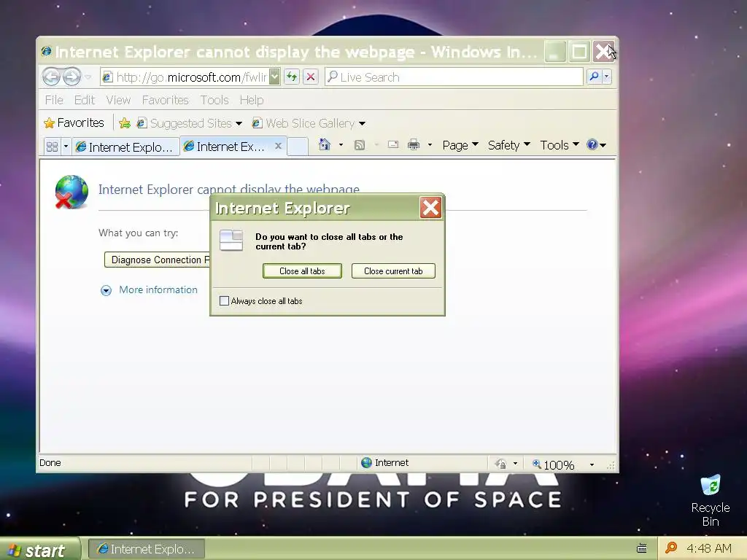Expand More information link

point(158,289)
